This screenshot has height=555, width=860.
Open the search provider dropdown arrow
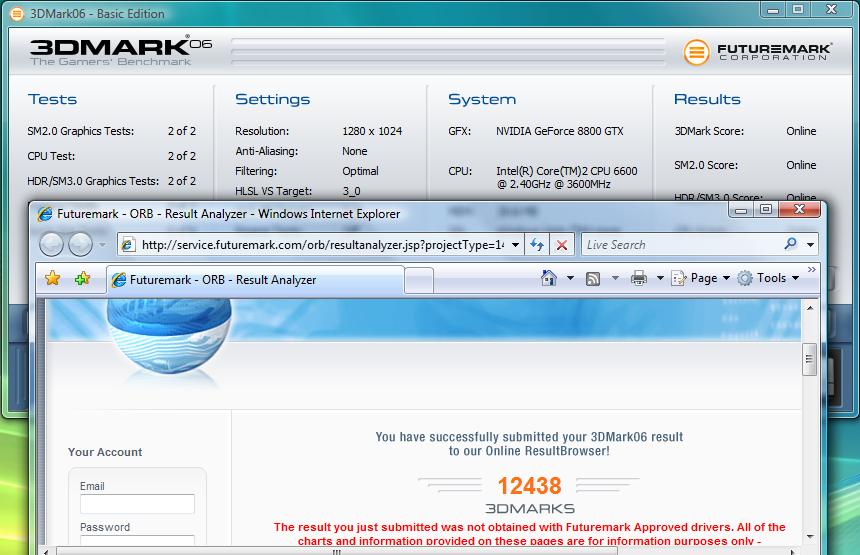pyautogui.click(x=810, y=245)
